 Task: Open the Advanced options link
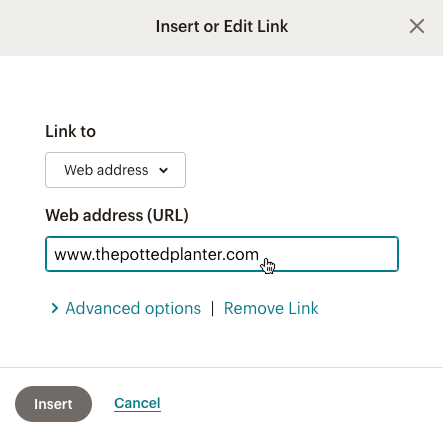(x=133, y=308)
